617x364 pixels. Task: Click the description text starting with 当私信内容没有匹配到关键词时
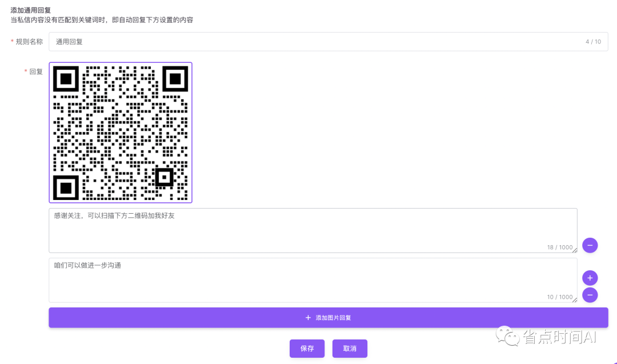(x=102, y=20)
